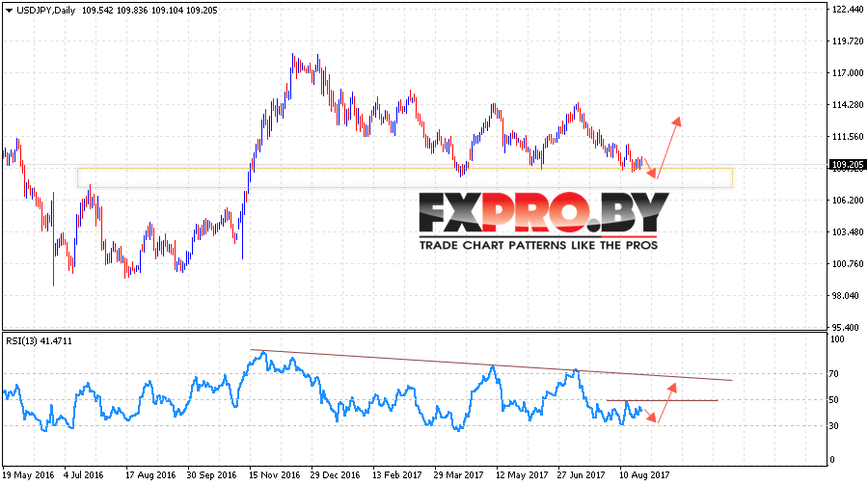Click the 10 Aug 2017 date label

644,475
